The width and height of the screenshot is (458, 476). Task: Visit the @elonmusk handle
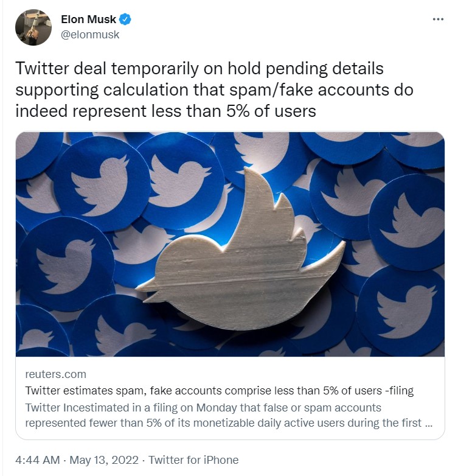[90, 35]
